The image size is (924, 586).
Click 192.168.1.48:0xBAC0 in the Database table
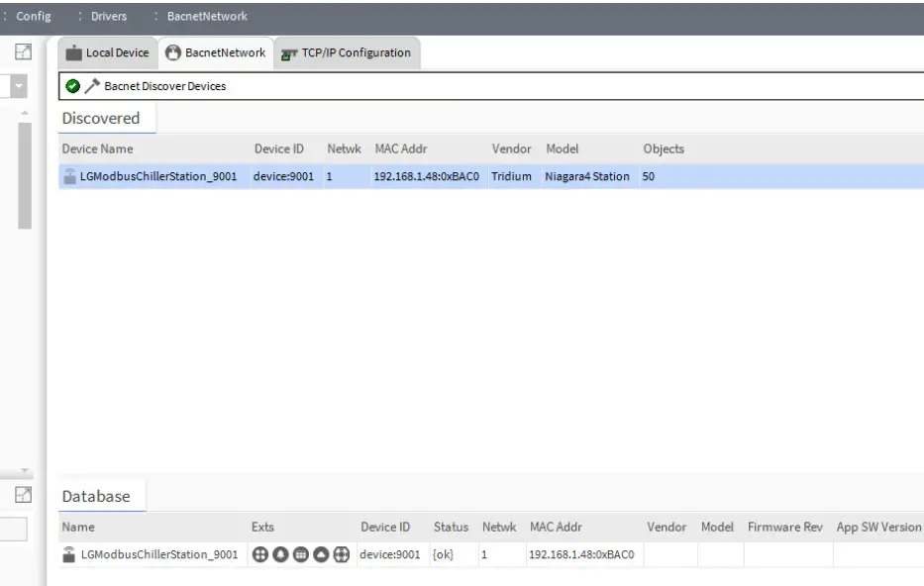(x=581, y=554)
